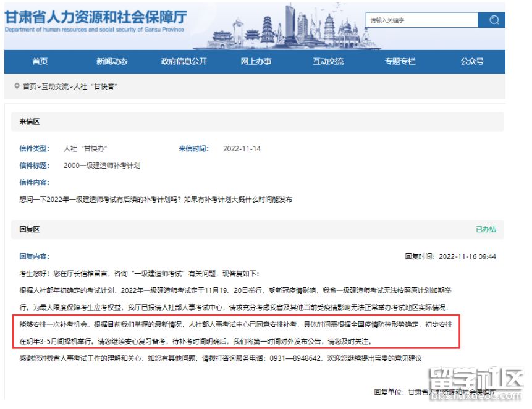Open 互动交流 in the top navigation bar

[x=328, y=62]
